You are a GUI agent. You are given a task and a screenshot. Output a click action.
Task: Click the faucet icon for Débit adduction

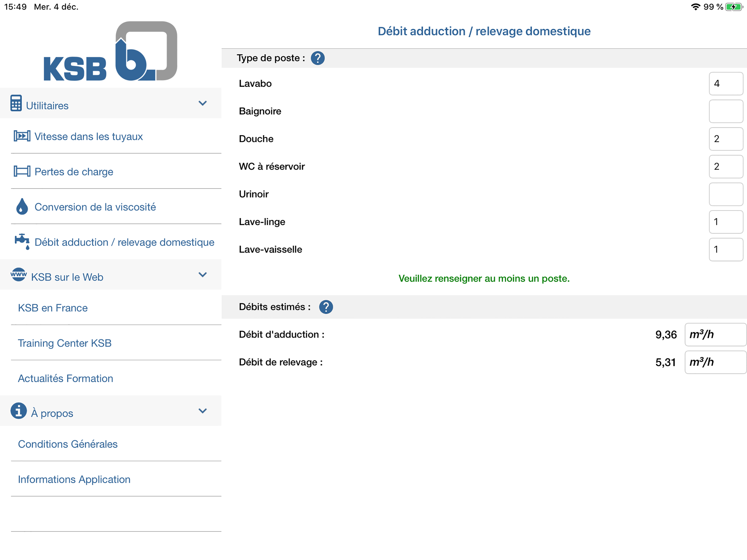click(x=22, y=242)
